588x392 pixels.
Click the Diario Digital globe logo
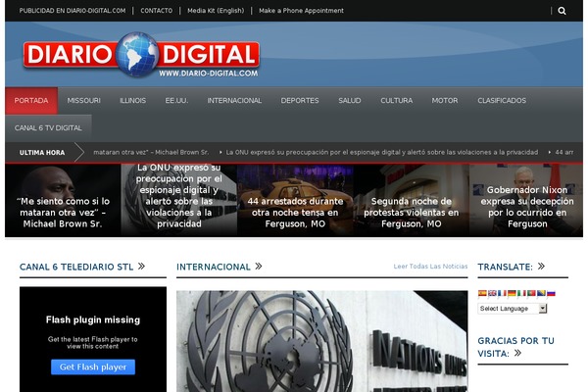(x=140, y=55)
